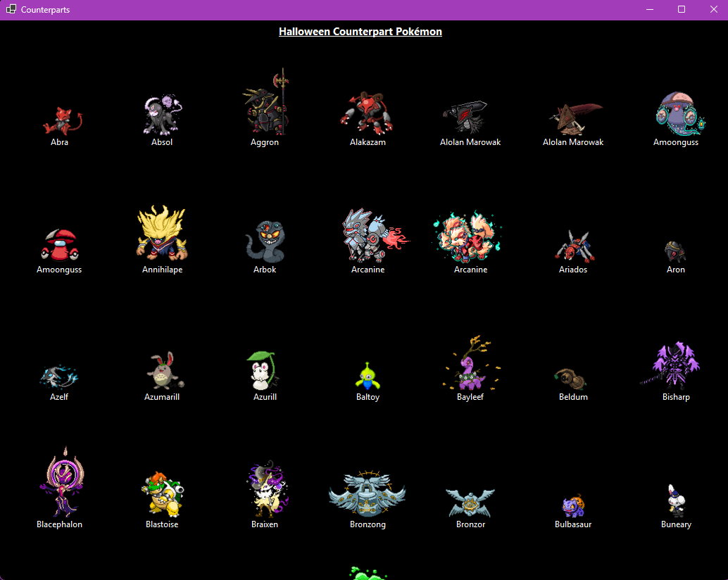Choose the Blacephalon sprite
Image resolution: width=728 pixels, height=580 pixels.
(63, 481)
